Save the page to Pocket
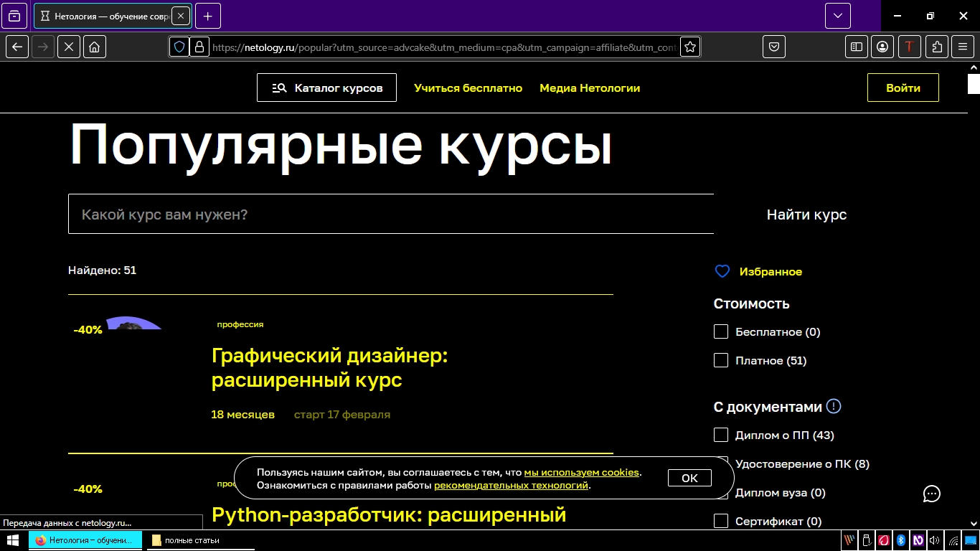Viewport: 980px width, 551px height. (x=775, y=47)
